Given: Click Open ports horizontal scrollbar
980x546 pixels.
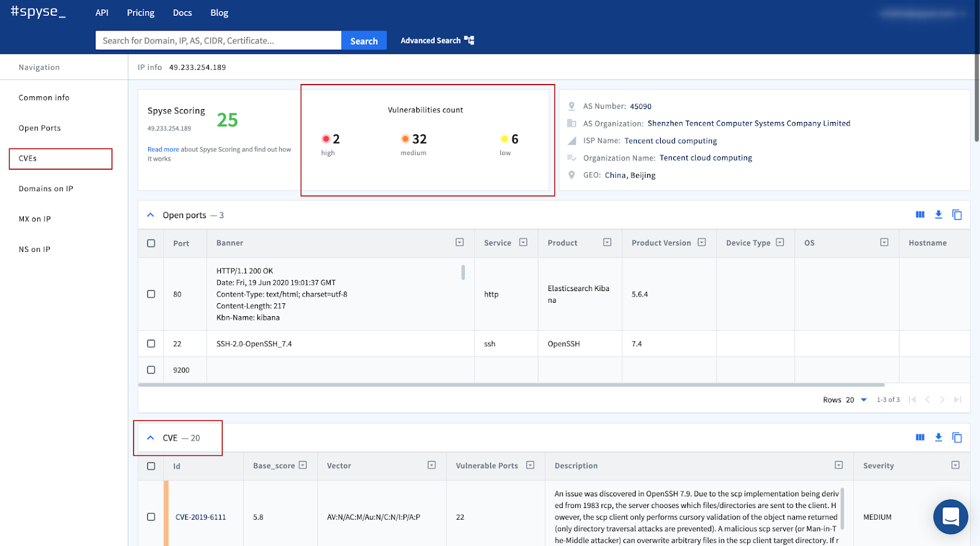Looking at the screenshot, I should pyautogui.click(x=511, y=385).
